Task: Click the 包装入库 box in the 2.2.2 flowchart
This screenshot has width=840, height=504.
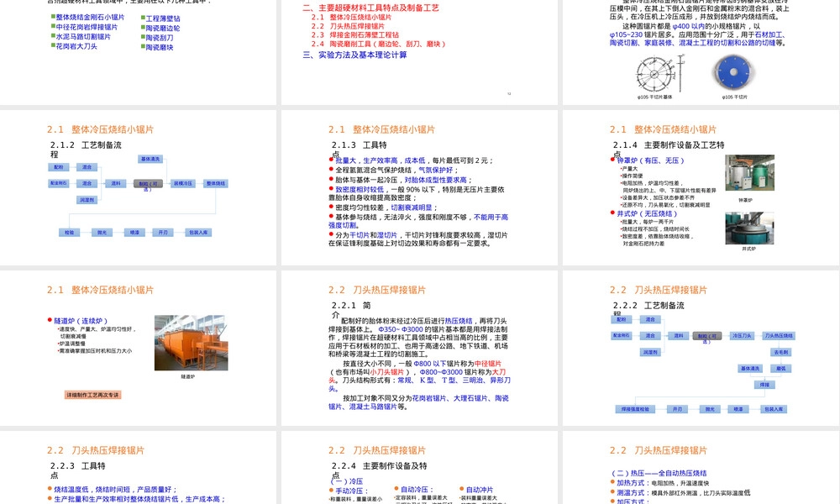Action: (774, 409)
